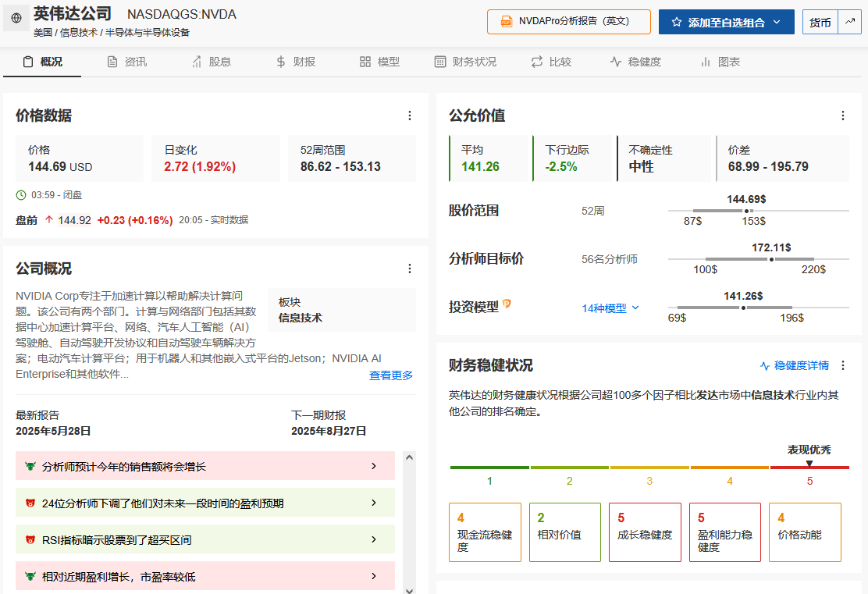Select the 价格动能 score card

[x=805, y=532]
